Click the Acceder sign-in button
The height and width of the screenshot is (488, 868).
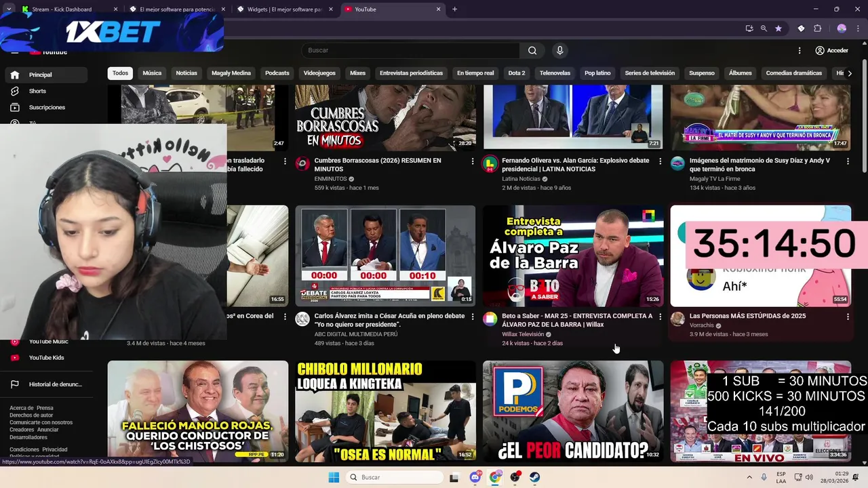coord(831,50)
